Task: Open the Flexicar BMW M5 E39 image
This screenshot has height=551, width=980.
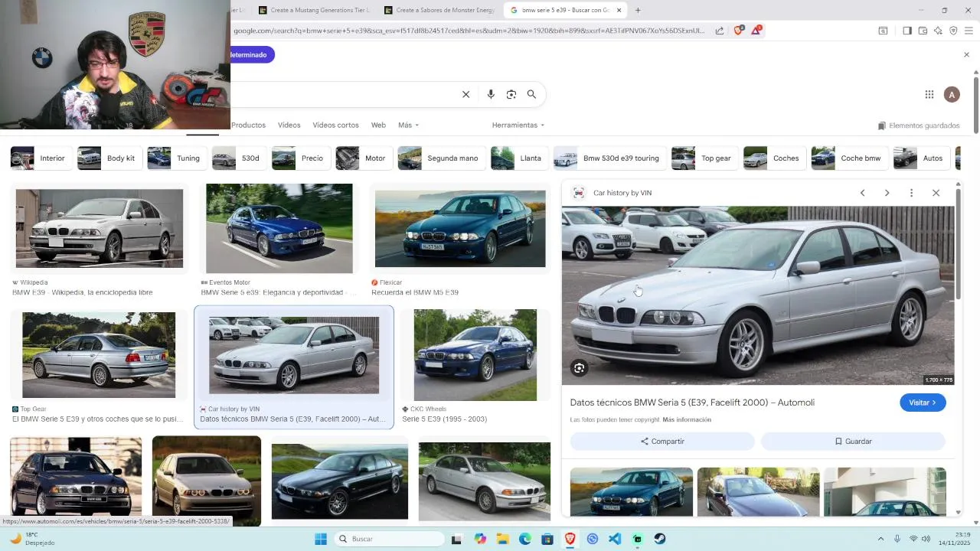Action: 460,228
